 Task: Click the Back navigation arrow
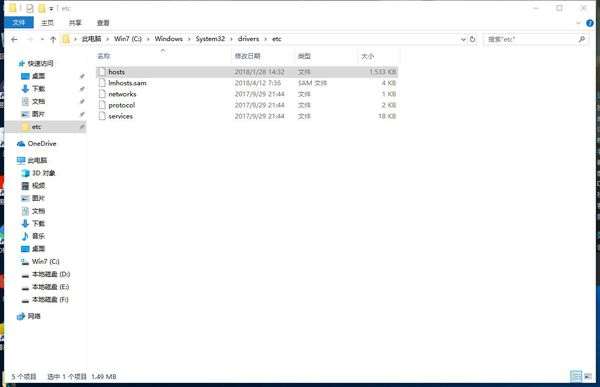point(15,39)
